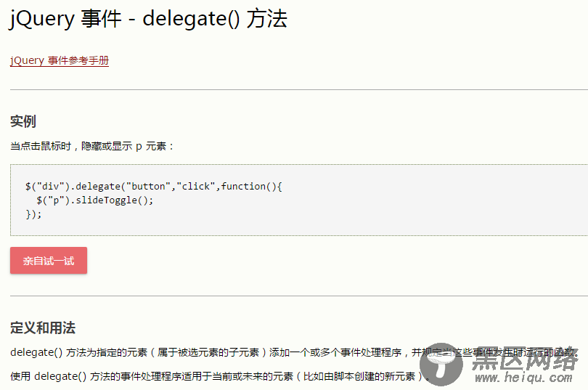Click the text 当点击鼠标时，隐藏或显示 p 元素
588x390 pixels.
pyautogui.click(x=92, y=146)
